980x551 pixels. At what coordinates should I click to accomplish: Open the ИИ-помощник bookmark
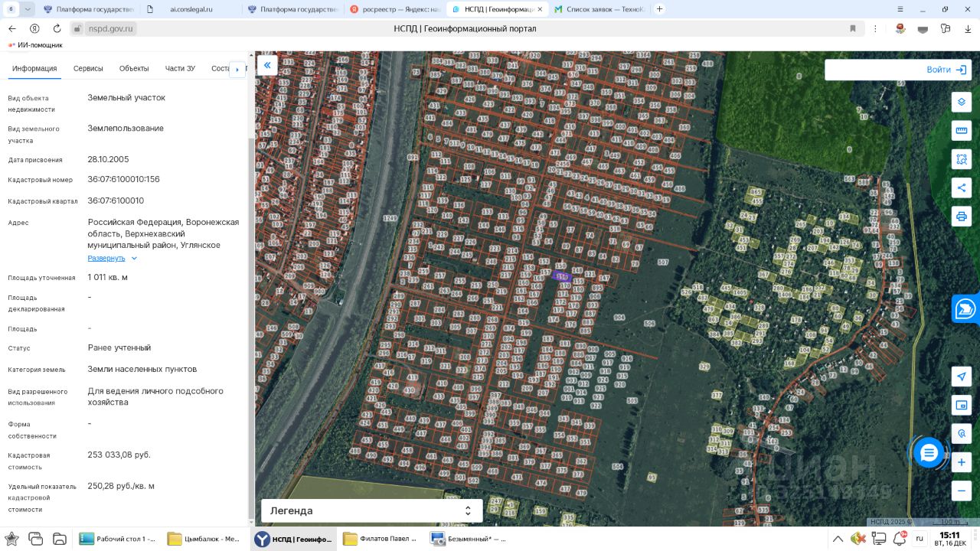click(x=35, y=45)
